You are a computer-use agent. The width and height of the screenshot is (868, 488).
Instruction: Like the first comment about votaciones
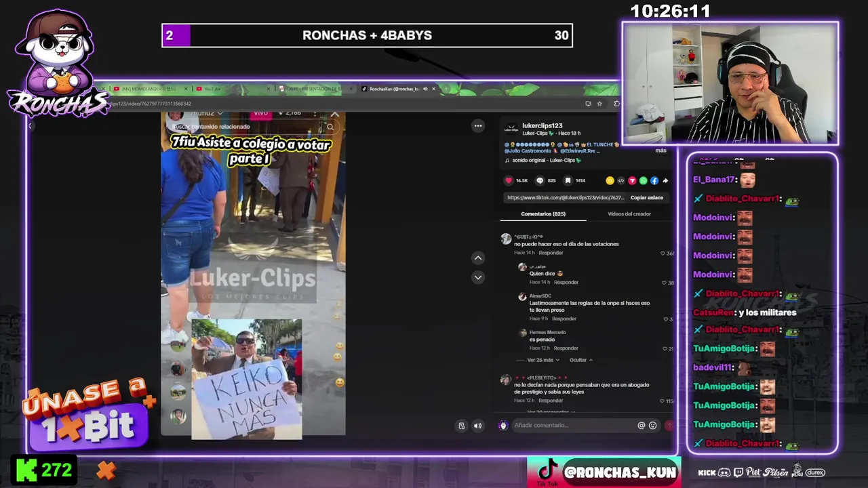(x=664, y=253)
